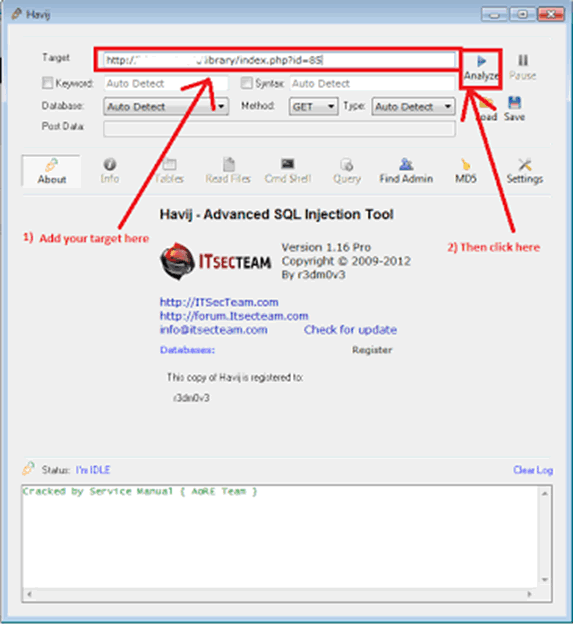Maximize the Havij window
The height and width of the screenshot is (625, 573).
click(522, 14)
